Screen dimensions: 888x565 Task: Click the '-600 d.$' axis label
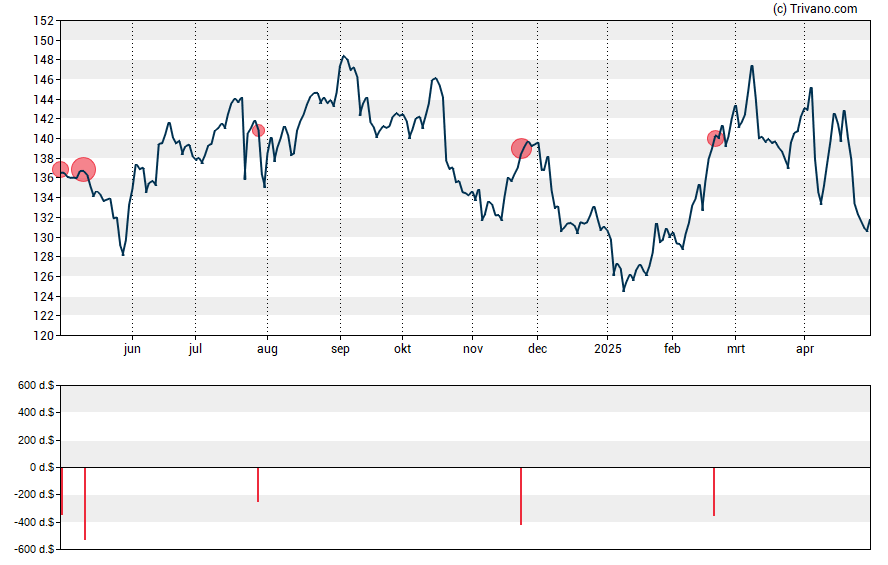(x=34, y=549)
